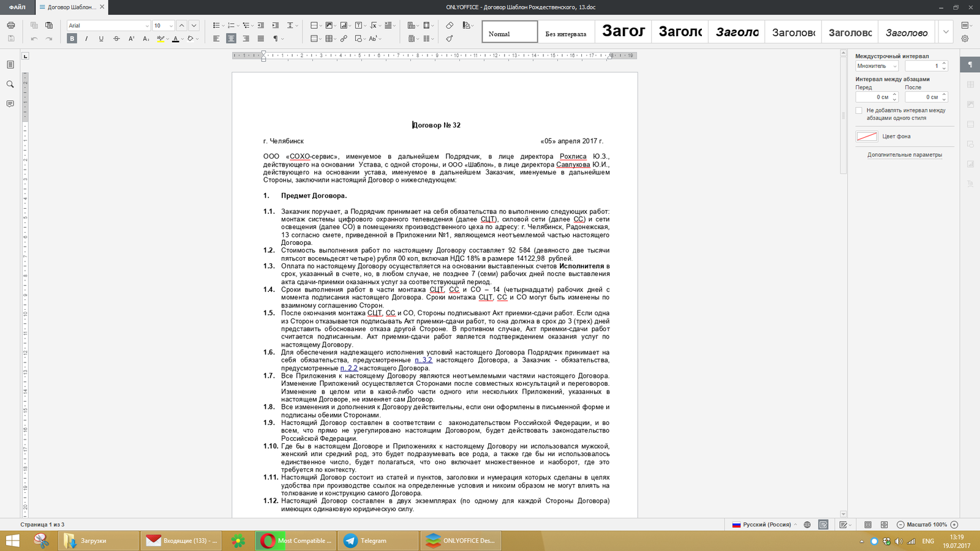Viewport: 980px width, 551px height.
Task: Insert a hyperlink using the link icon
Action: point(344,39)
